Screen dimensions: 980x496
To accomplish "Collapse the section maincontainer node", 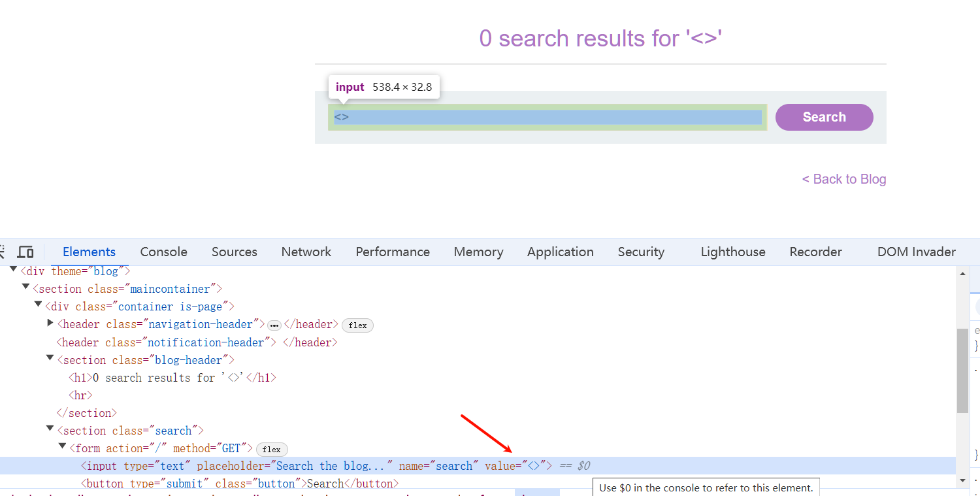I will coord(25,288).
